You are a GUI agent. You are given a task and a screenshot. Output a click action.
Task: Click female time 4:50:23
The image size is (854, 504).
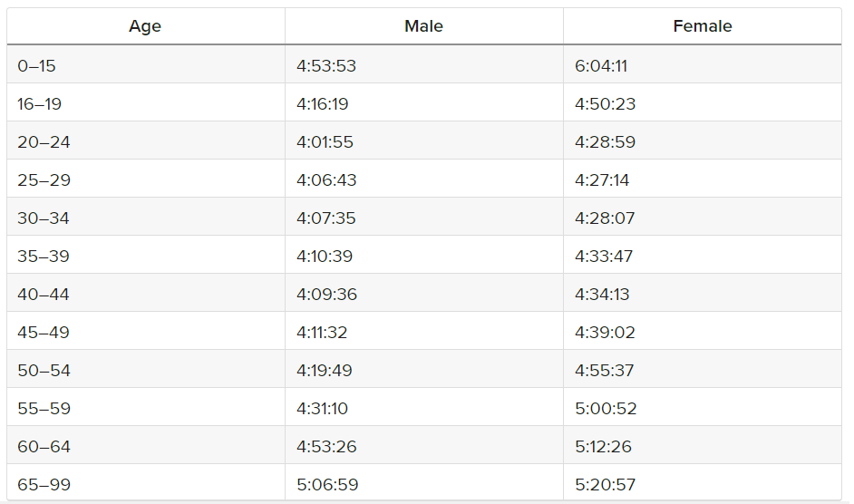click(x=605, y=104)
